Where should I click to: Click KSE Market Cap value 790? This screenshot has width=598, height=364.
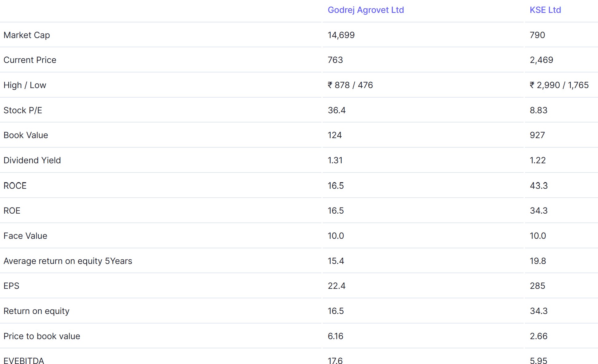coord(537,35)
